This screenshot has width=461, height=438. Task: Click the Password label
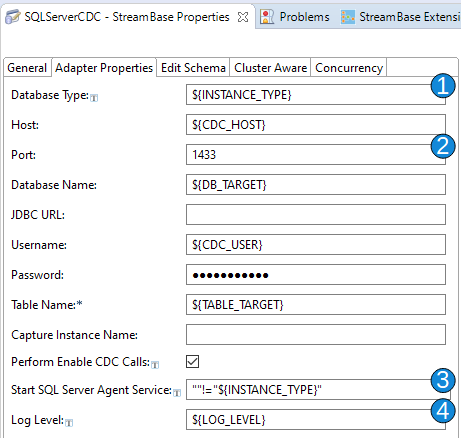click(37, 275)
